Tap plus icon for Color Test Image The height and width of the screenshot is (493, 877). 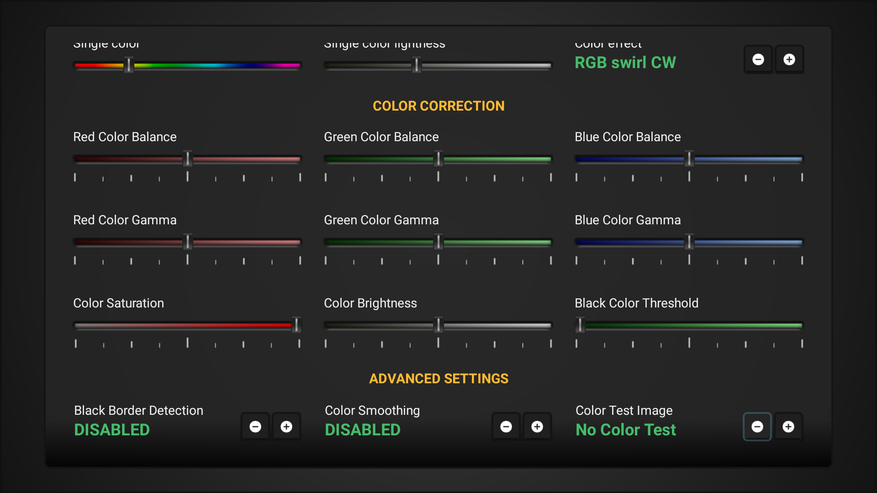[788, 427]
